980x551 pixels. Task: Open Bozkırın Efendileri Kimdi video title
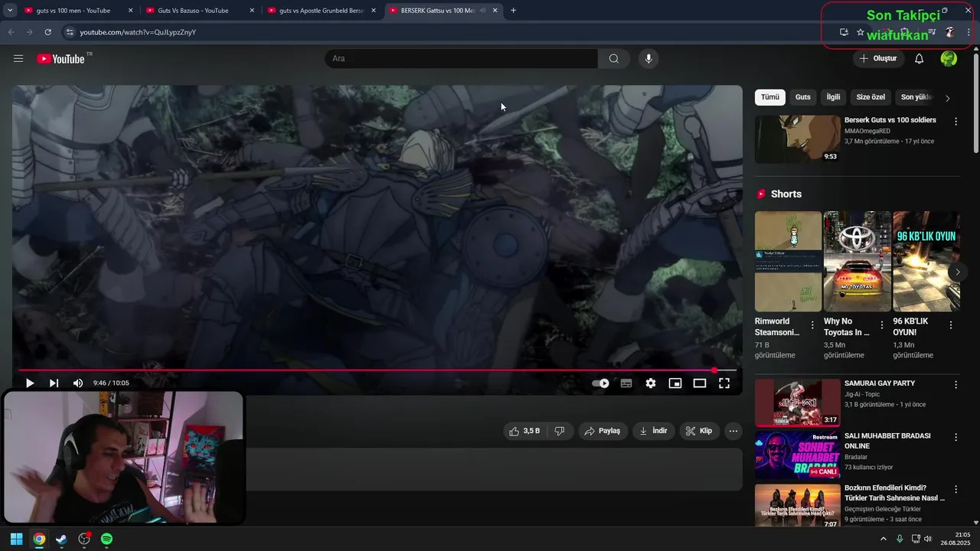(894, 493)
